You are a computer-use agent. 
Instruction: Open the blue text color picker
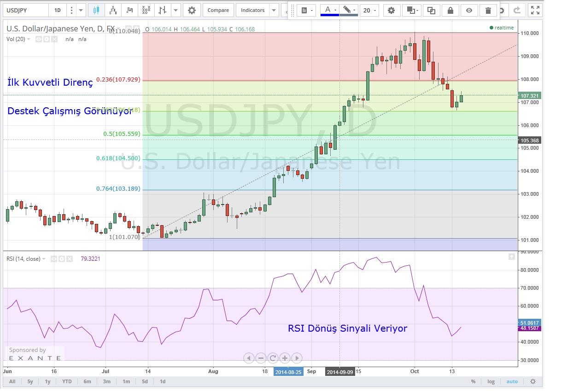pos(329,11)
